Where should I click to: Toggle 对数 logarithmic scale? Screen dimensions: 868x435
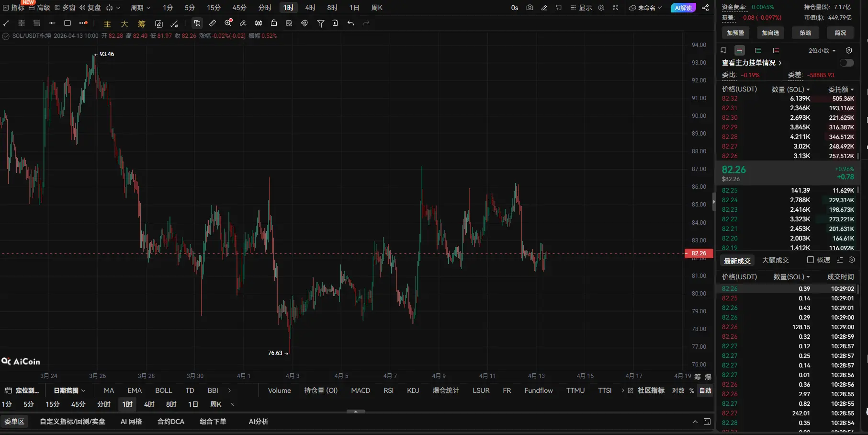coord(678,390)
